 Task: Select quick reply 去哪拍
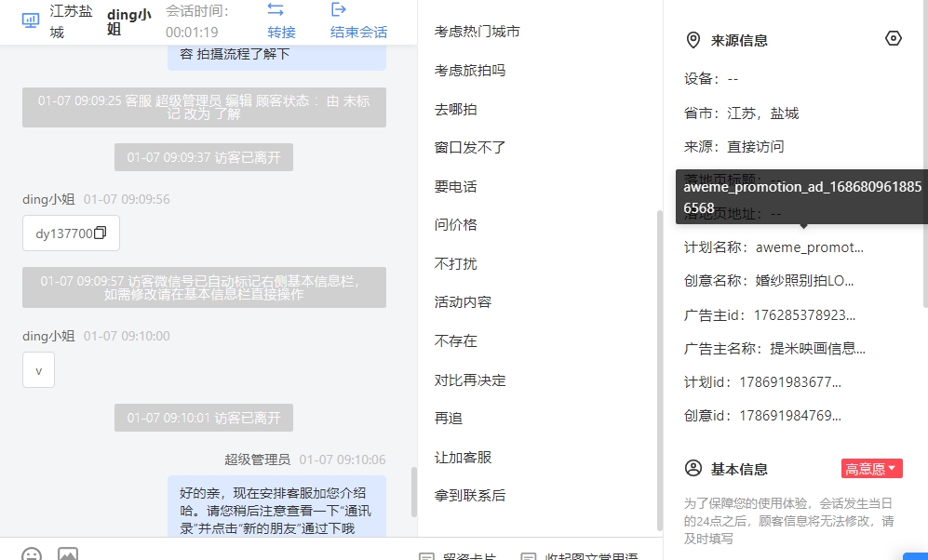[456, 110]
